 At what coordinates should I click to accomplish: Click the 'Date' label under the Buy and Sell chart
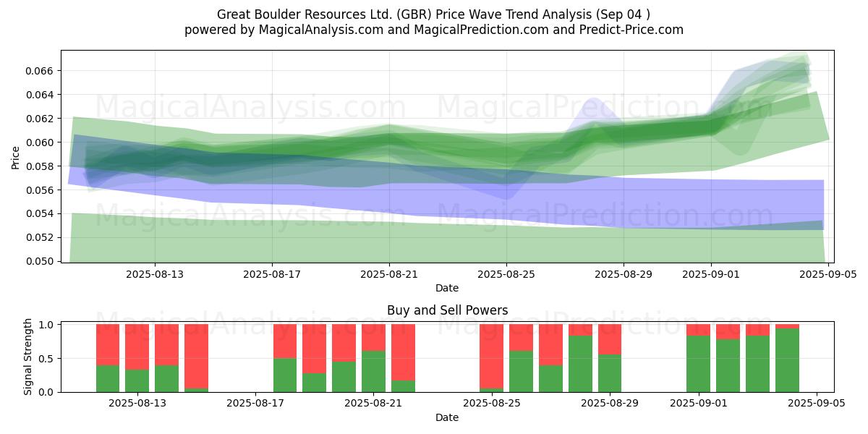point(447,417)
